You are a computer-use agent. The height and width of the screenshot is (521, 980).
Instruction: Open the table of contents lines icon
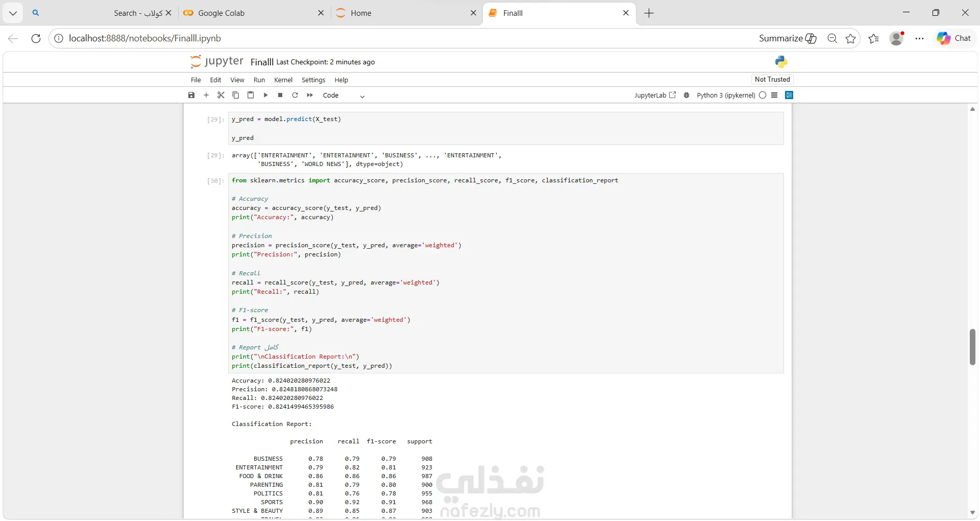click(774, 95)
